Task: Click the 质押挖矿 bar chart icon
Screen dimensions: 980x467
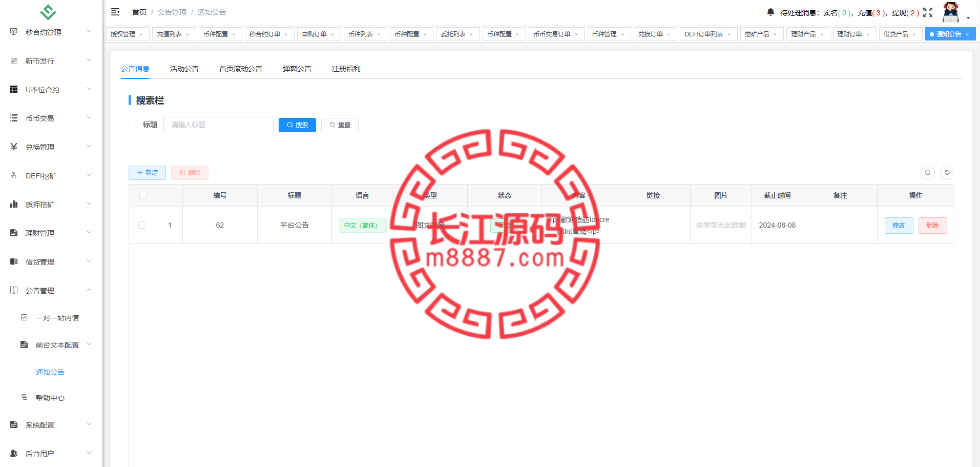Action: point(14,204)
